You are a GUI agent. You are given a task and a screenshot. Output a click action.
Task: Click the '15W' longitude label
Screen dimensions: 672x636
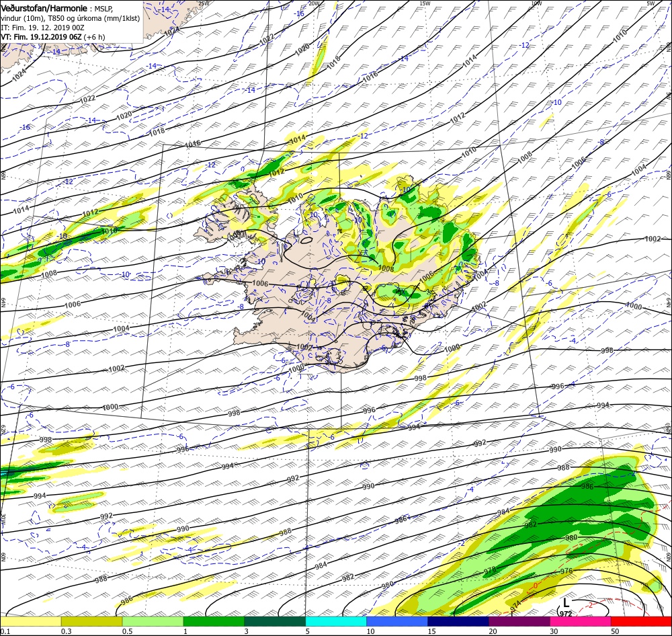tap(425, 3)
